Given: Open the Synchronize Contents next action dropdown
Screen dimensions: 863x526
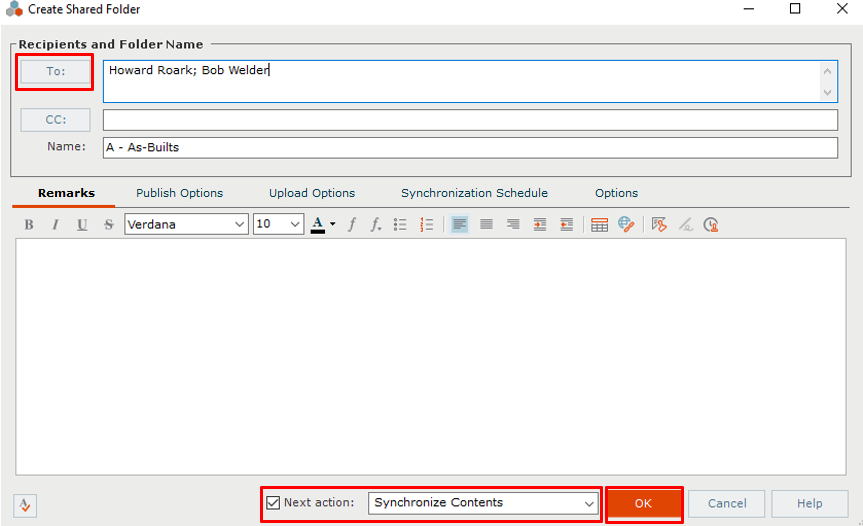Looking at the screenshot, I should pos(483,503).
